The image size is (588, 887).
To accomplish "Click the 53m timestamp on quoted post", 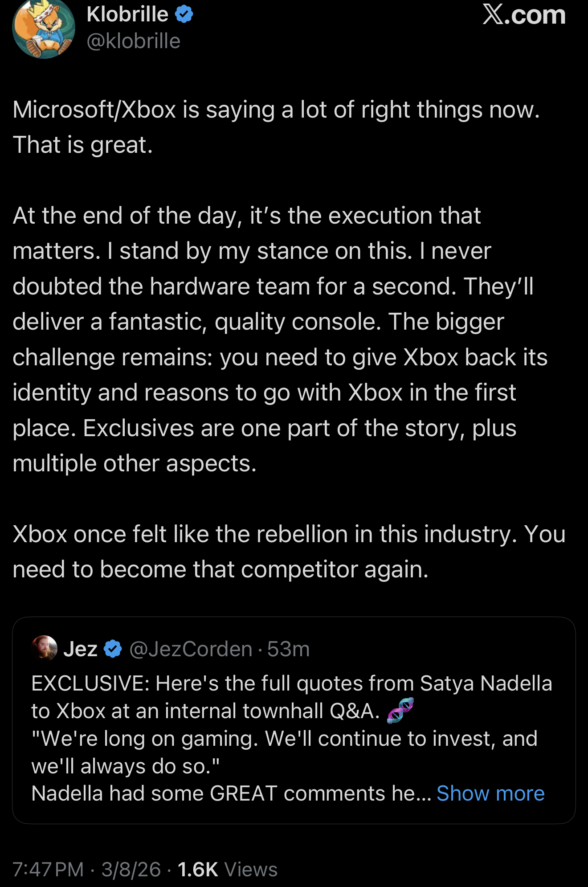I will (288, 649).
